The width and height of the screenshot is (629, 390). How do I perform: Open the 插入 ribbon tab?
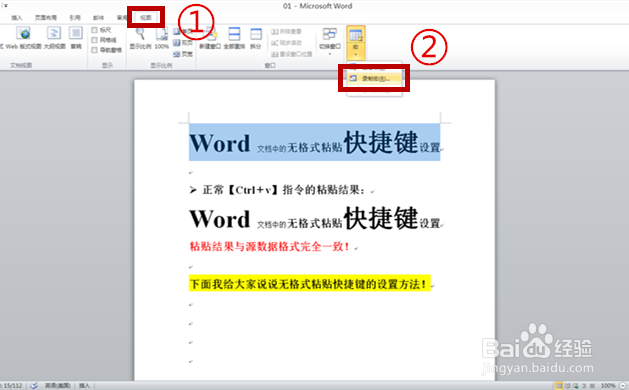pyautogui.click(x=16, y=18)
